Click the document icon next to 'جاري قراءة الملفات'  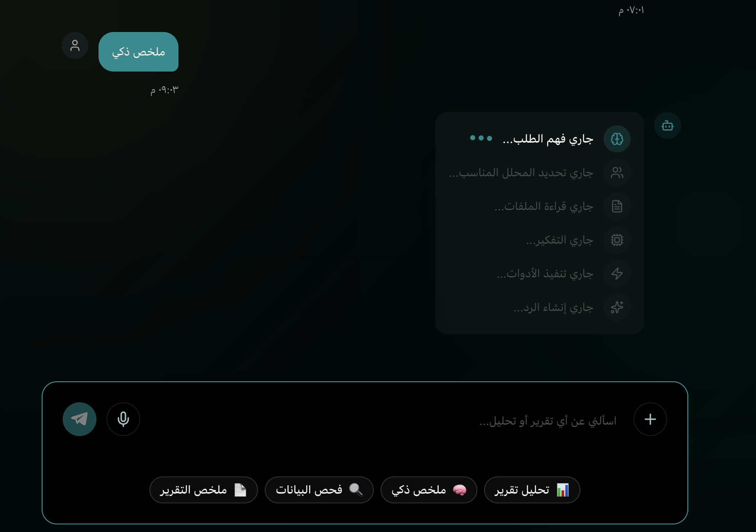(x=617, y=206)
